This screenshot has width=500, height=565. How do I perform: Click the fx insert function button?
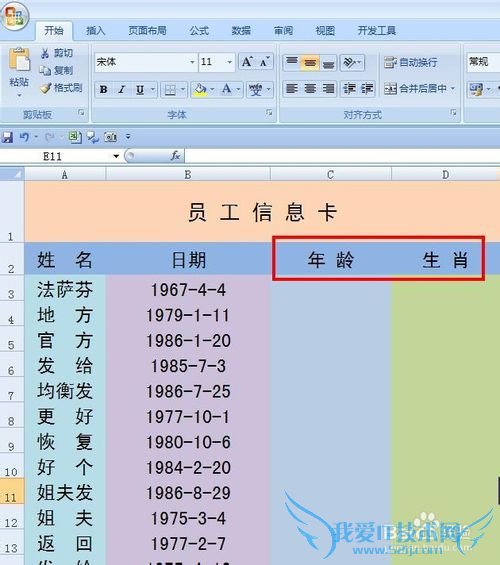click(x=175, y=156)
